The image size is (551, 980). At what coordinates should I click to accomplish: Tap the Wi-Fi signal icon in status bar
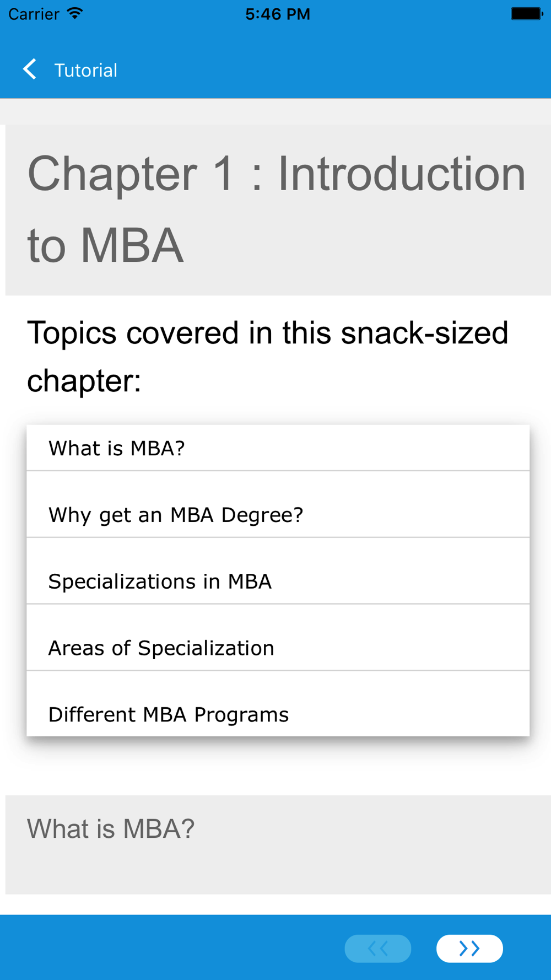coord(74,13)
